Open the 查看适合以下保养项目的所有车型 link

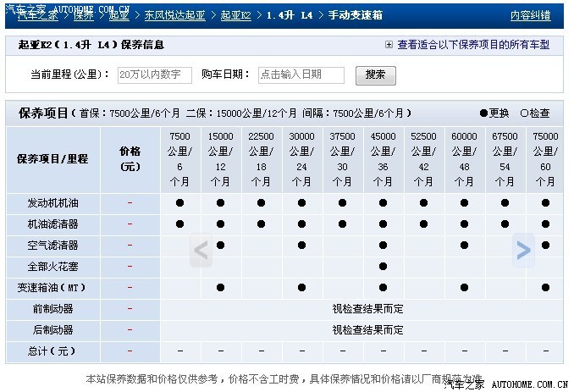coord(473,45)
